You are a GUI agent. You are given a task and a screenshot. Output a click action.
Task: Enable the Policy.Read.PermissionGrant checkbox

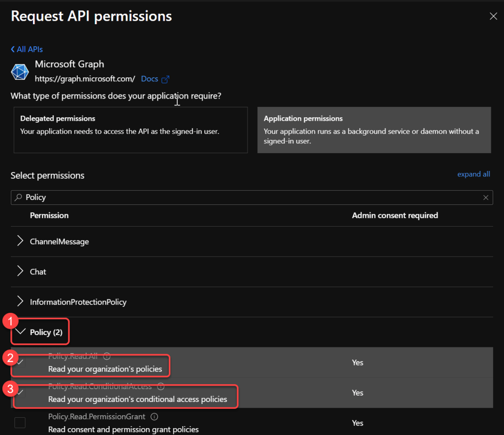click(20, 423)
